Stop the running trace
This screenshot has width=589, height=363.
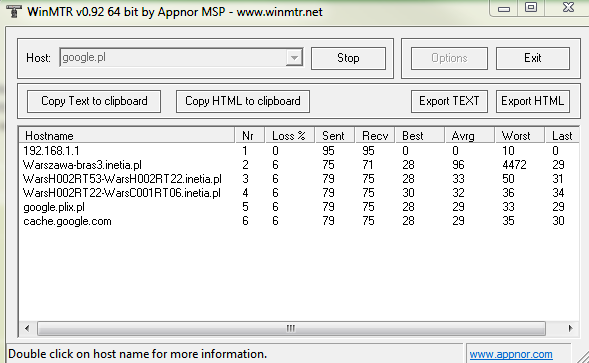[x=348, y=58]
